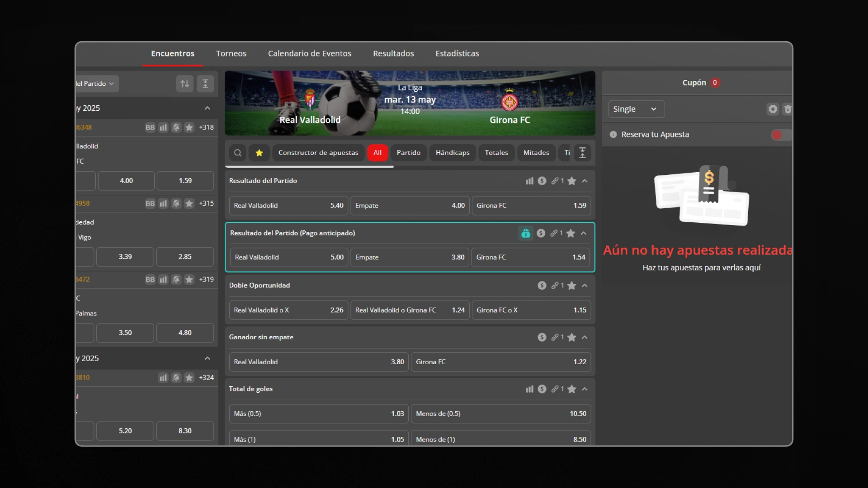Favorite the +324 match with star
868x488 pixels.
coord(189,378)
